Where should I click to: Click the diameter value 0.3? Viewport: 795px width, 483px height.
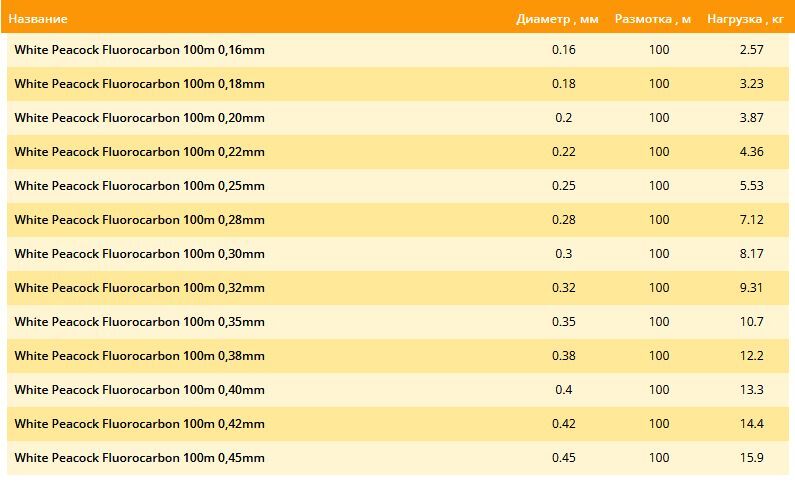pos(564,253)
